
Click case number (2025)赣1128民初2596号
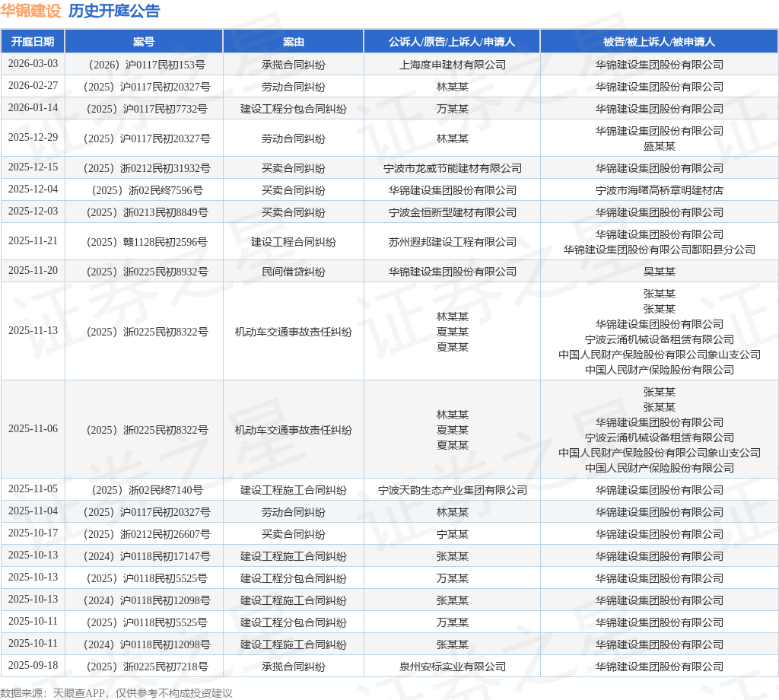click(x=147, y=242)
